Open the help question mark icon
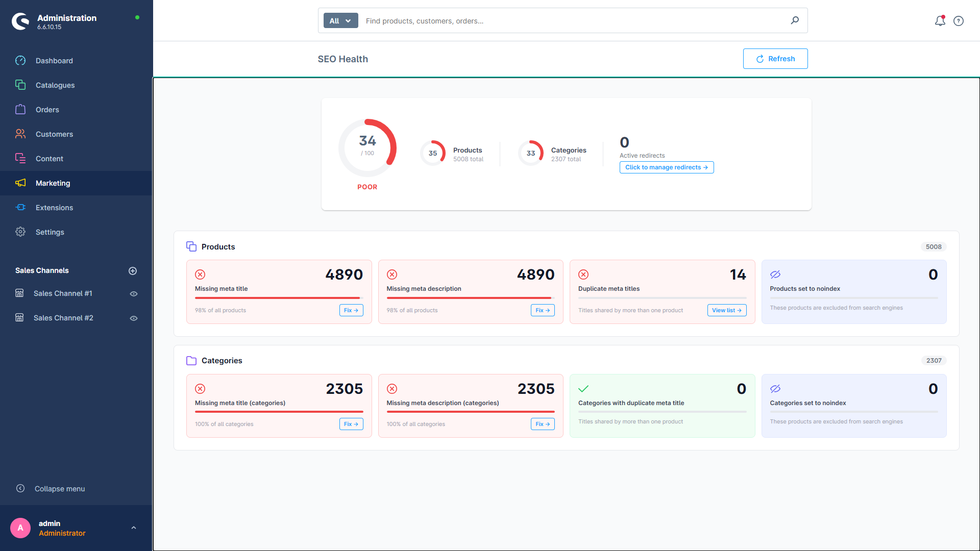The image size is (980, 551). (958, 21)
